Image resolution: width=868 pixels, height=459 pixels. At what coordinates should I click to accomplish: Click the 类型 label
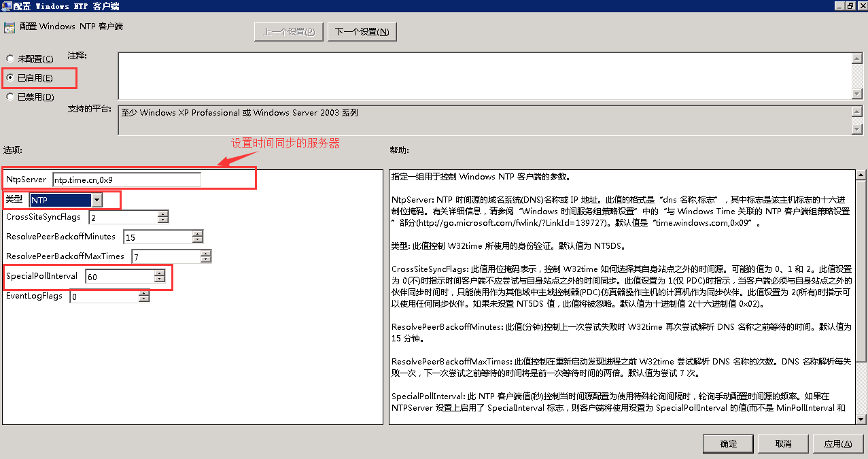click(14, 199)
